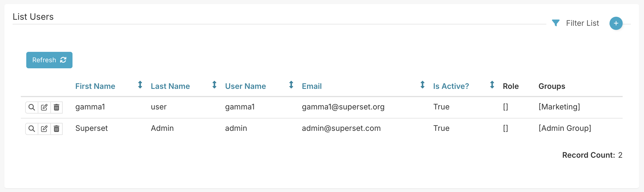Edit the Superset Admin user
644x192 pixels.
coord(44,129)
